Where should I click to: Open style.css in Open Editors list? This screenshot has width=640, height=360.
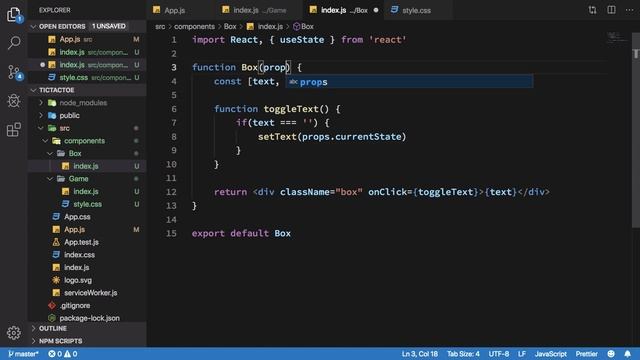(87, 78)
